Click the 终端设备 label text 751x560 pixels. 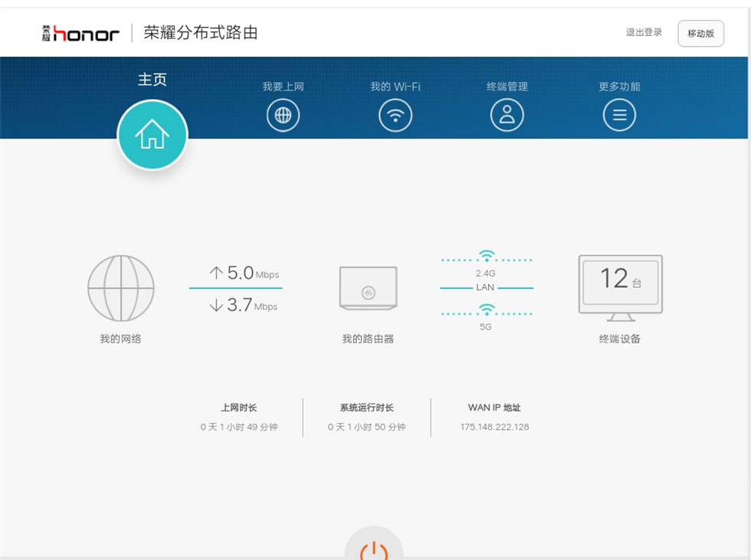click(x=619, y=339)
